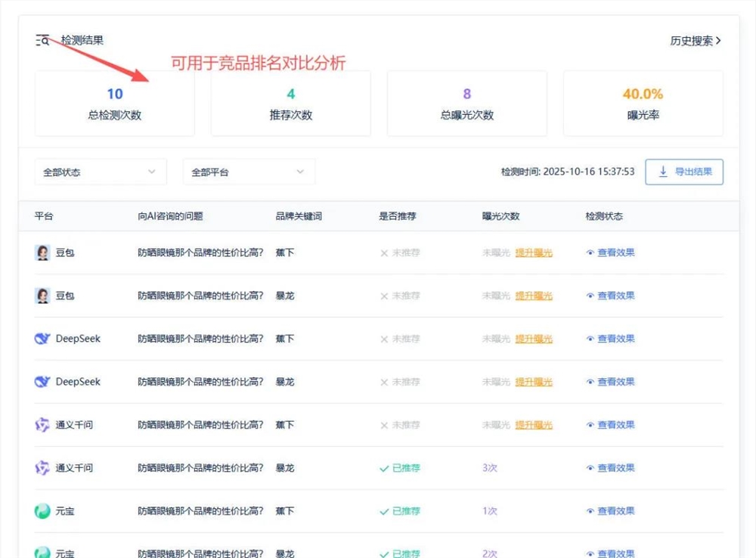This screenshot has height=558, width=756.
Task: Click the 元宝 green platform icon
Action: click(43, 511)
